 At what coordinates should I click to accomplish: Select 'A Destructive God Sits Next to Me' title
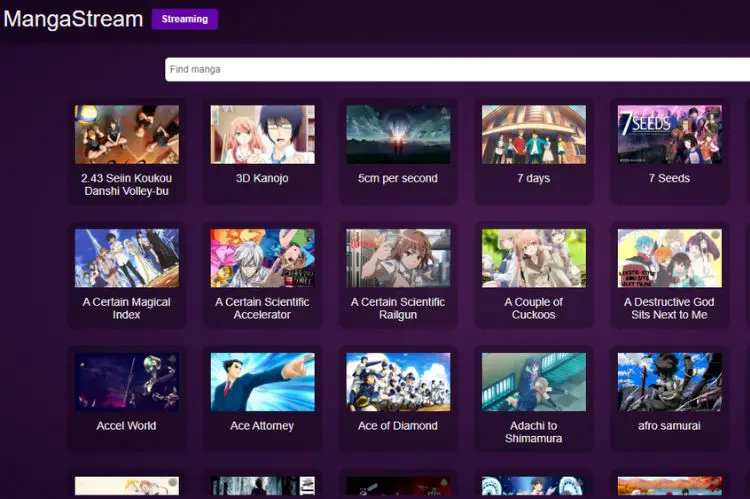[669, 309]
